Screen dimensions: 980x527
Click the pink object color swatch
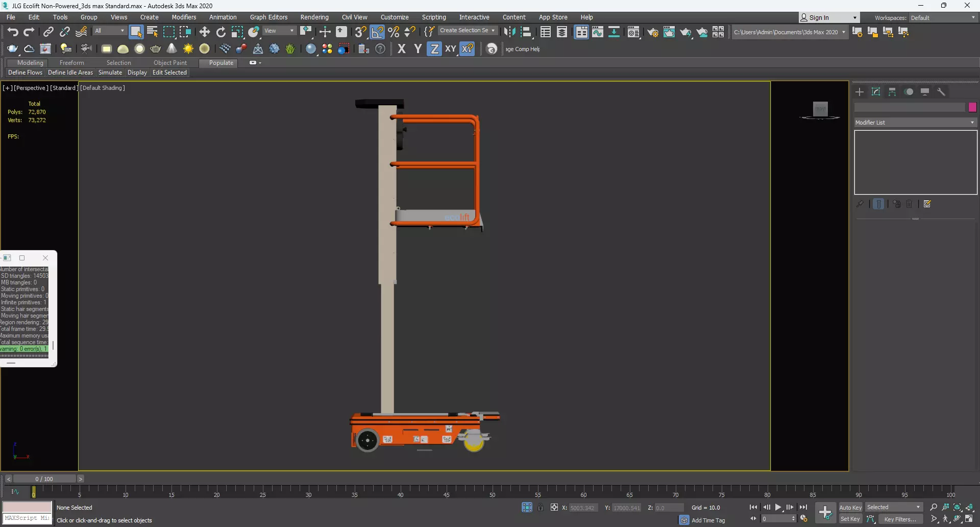pyautogui.click(x=972, y=107)
